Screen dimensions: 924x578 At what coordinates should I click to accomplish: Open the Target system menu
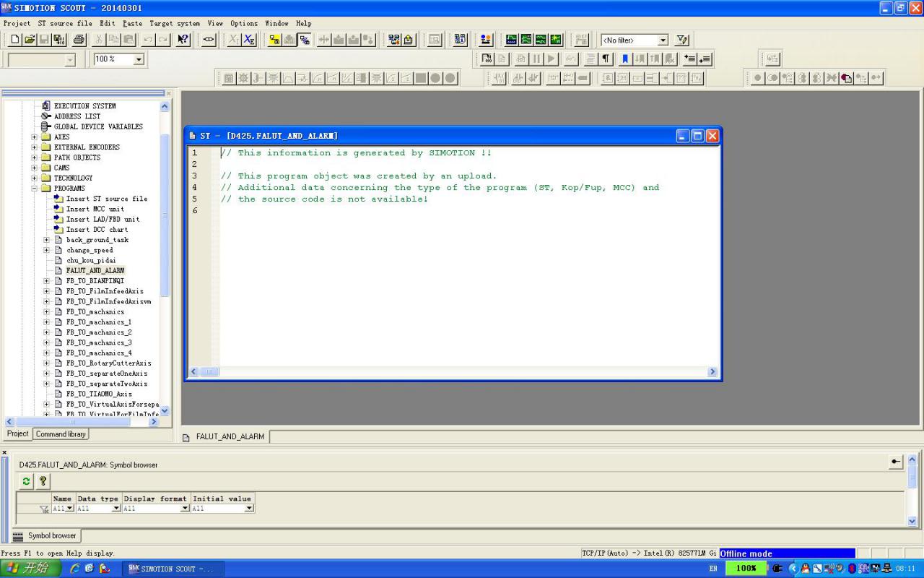175,23
